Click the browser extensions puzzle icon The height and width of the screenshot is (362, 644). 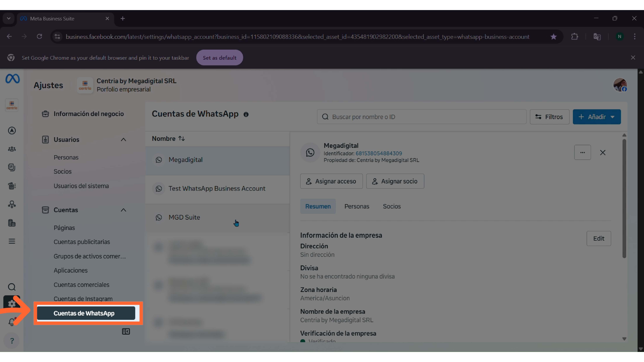(575, 36)
